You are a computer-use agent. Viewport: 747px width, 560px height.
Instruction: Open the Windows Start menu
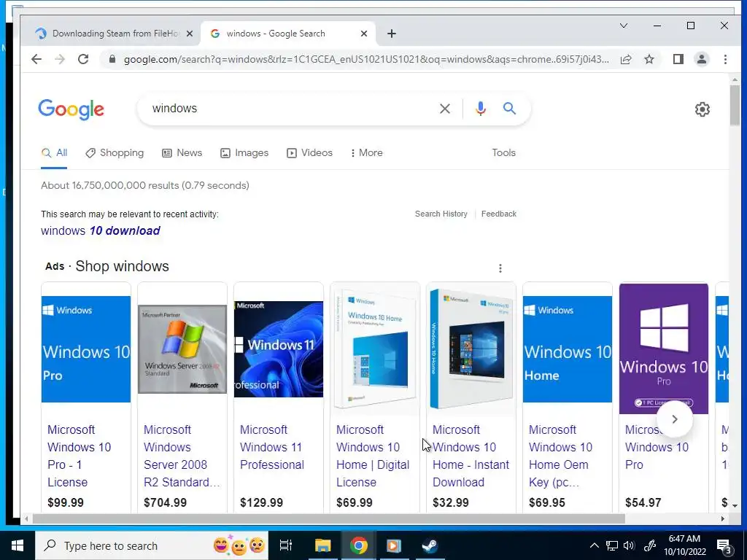(x=18, y=545)
